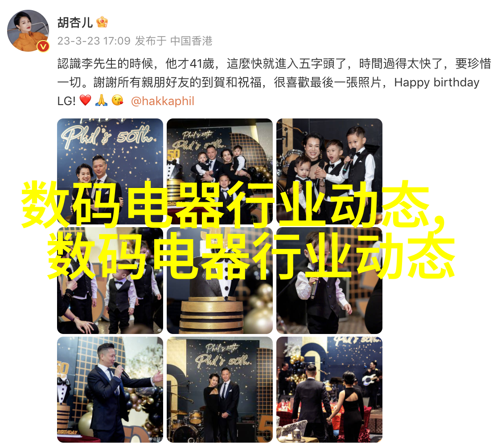Open last photo of couple from behind

tap(329, 390)
